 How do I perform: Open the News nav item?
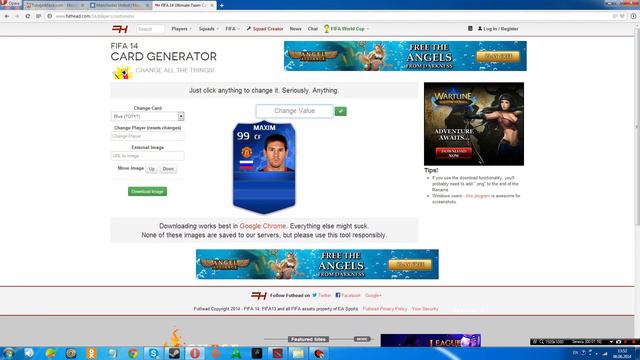[296, 29]
